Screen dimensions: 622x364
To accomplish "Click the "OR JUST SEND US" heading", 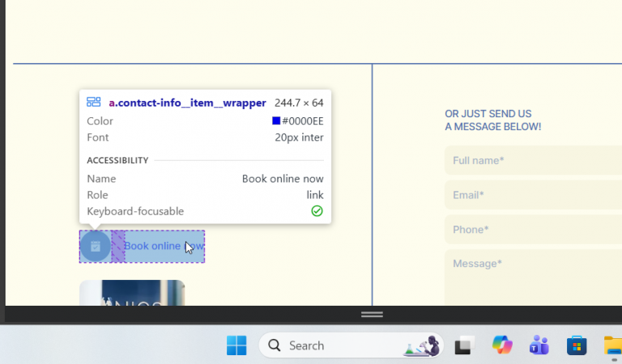I will (488, 114).
